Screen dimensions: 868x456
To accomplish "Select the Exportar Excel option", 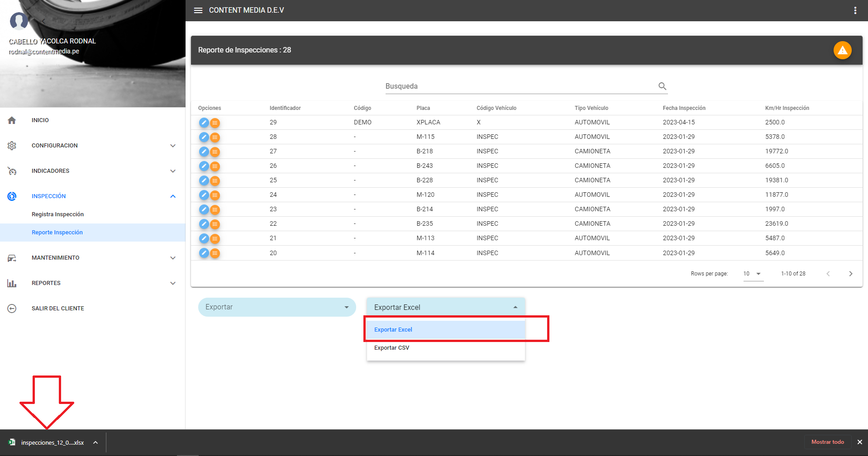I will click(393, 330).
